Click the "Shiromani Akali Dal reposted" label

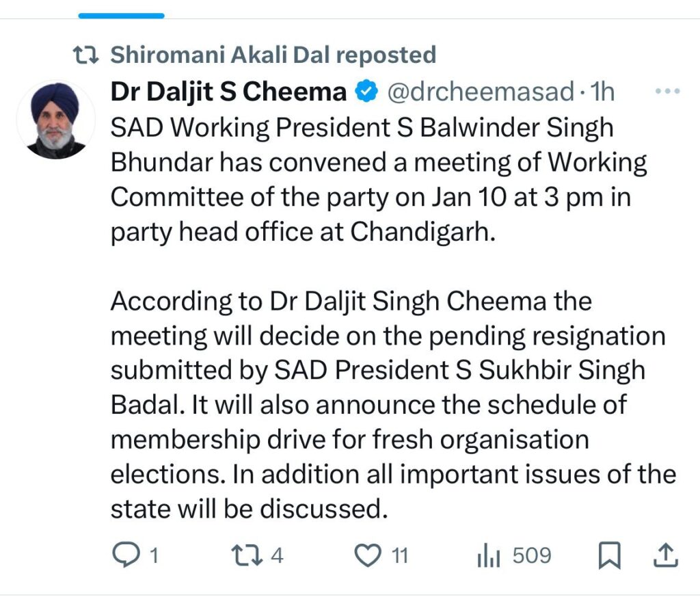tap(273, 55)
